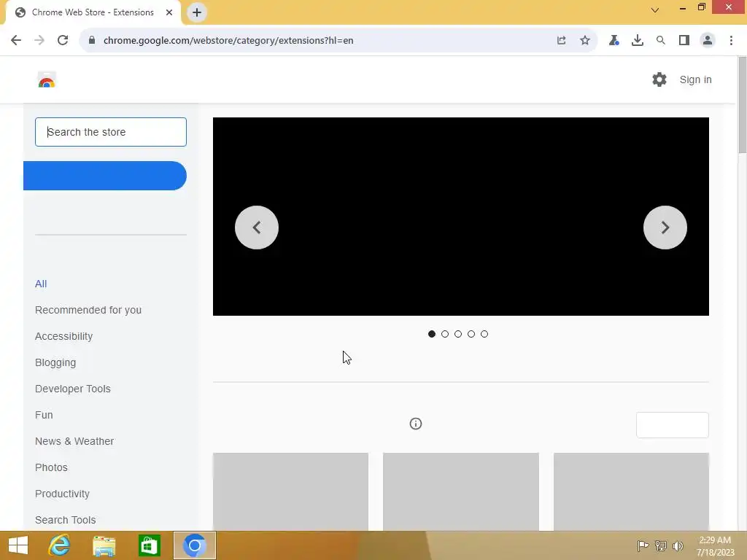Click the white button above extension cards
This screenshot has height=560, width=747.
click(x=672, y=425)
